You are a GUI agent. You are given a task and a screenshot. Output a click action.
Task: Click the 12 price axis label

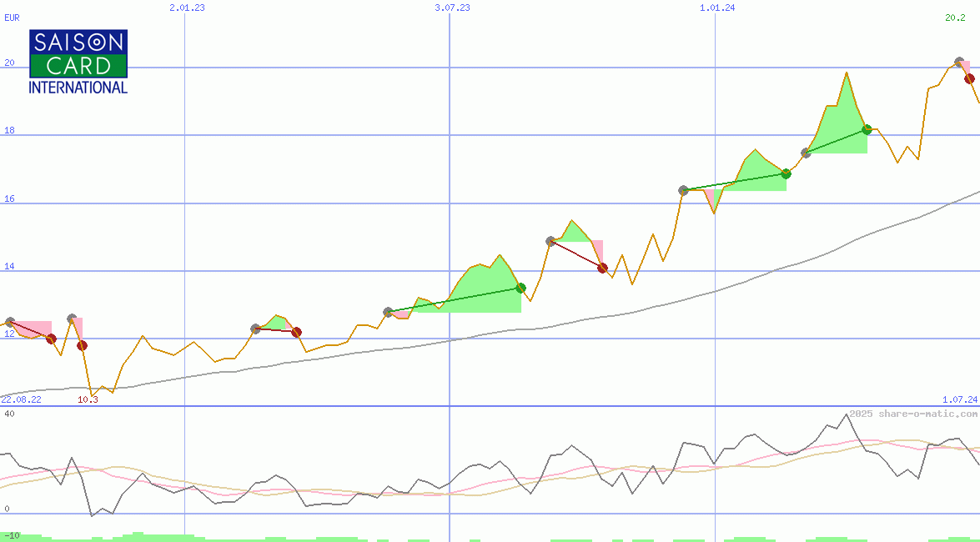(x=8, y=334)
